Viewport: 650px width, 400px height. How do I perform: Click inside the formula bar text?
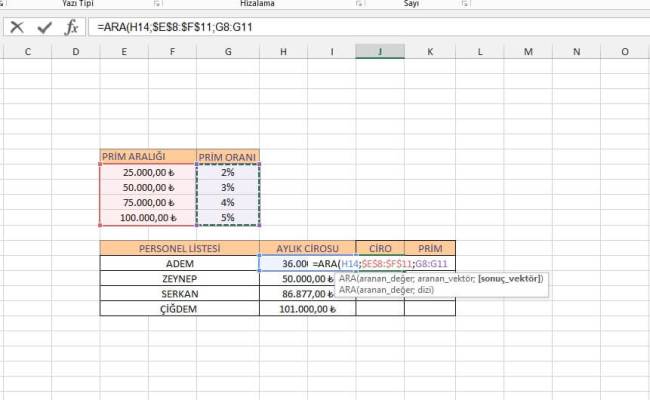175,27
